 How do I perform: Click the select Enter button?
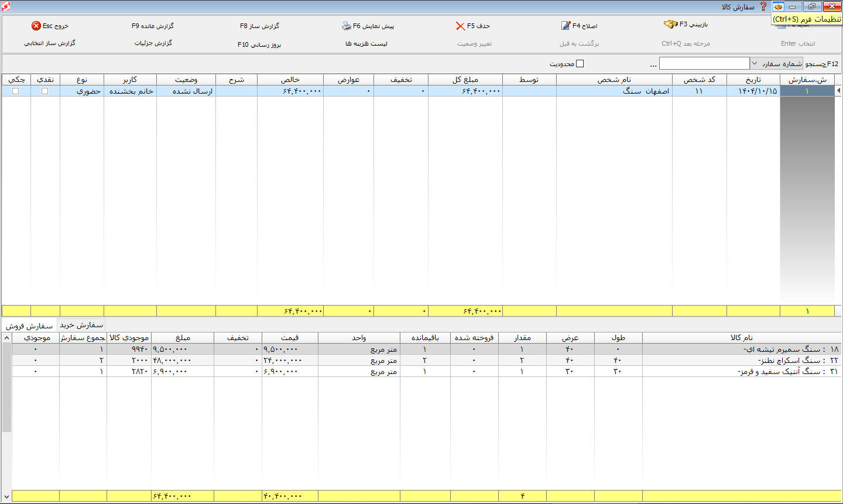pos(798,43)
